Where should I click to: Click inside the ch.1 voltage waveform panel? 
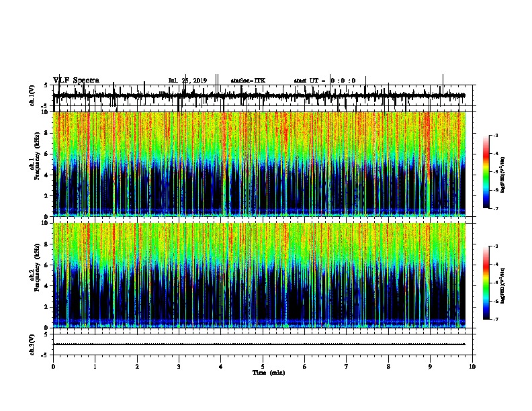[263, 95]
